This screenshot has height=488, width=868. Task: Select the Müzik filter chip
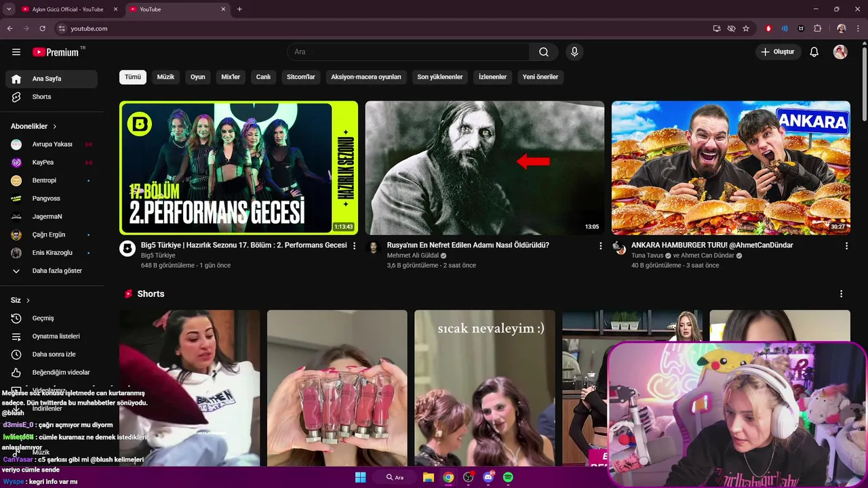tap(166, 77)
